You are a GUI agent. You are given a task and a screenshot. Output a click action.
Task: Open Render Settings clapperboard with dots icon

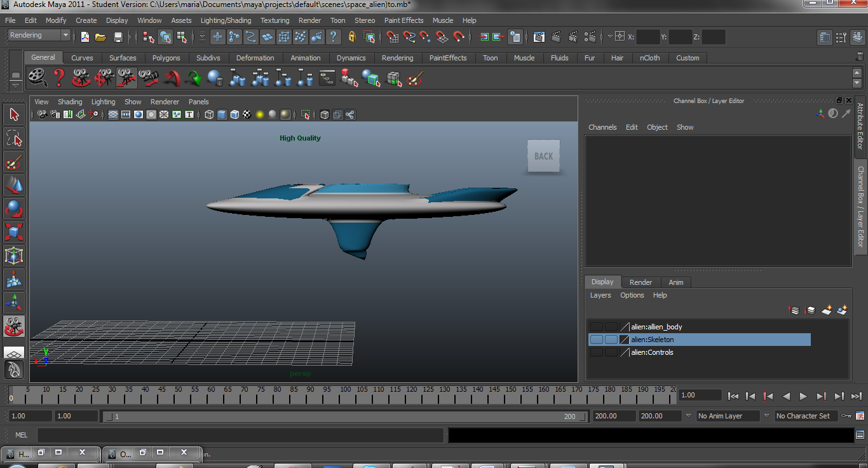tap(590, 37)
